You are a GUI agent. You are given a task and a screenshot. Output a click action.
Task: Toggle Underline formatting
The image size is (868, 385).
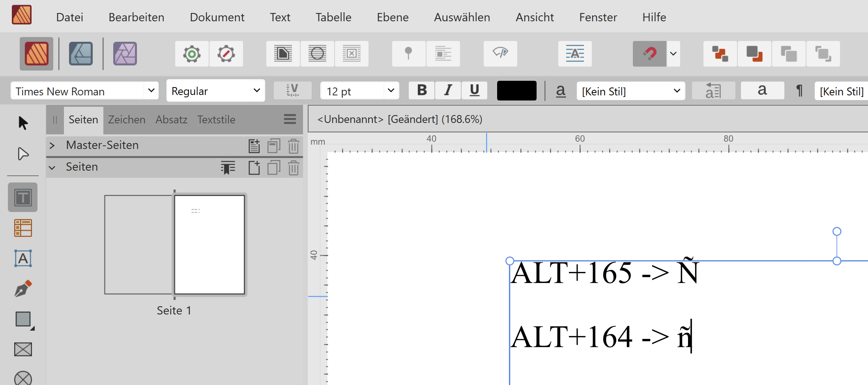pyautogui.click(x=474, y=91)
